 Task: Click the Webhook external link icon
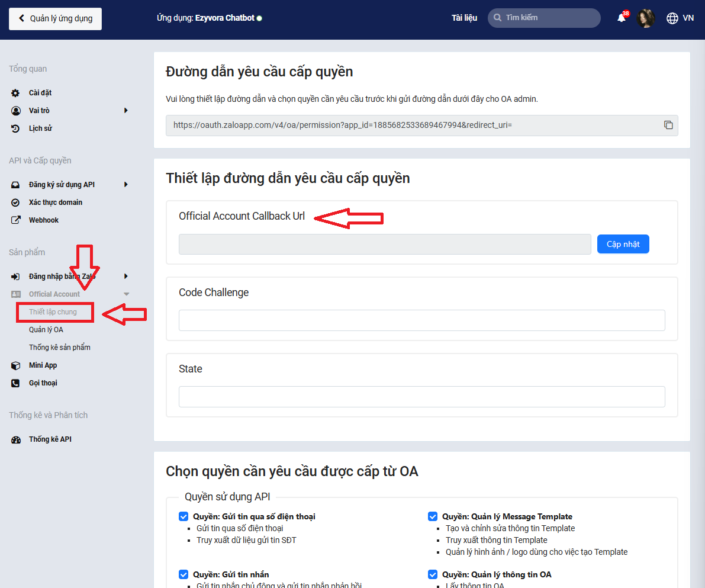tap(15, 220)
